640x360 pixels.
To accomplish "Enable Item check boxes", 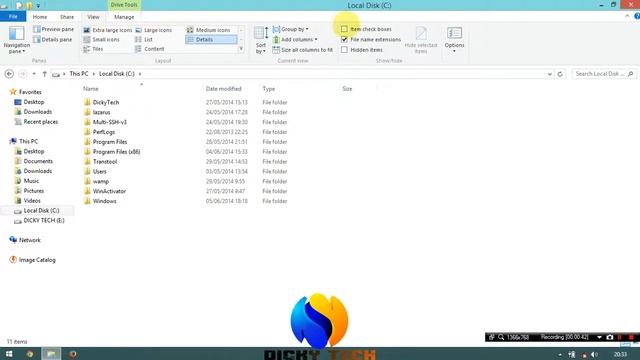I will tap(344, 29).
